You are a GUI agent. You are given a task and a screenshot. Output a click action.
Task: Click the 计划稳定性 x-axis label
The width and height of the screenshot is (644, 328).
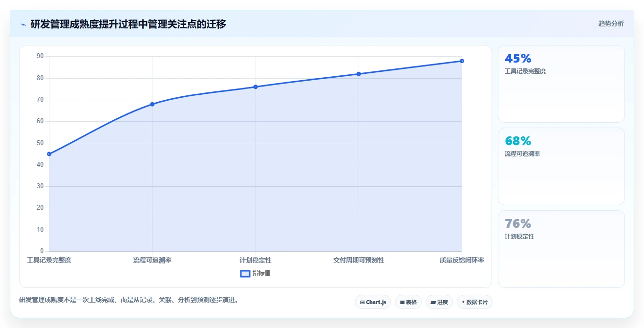[x=256, y=260]
